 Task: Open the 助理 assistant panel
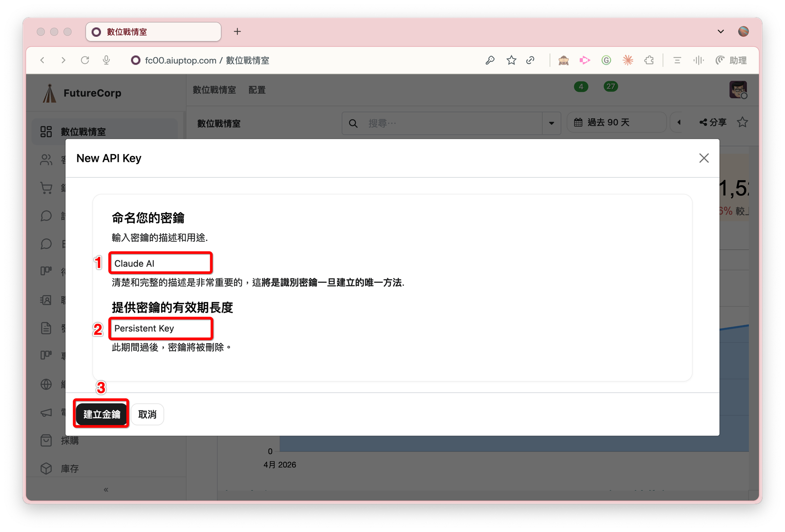point(731,60)
